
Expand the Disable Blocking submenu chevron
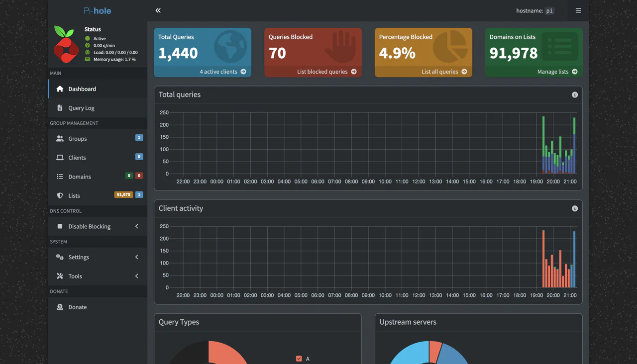(x=137, y=226)
